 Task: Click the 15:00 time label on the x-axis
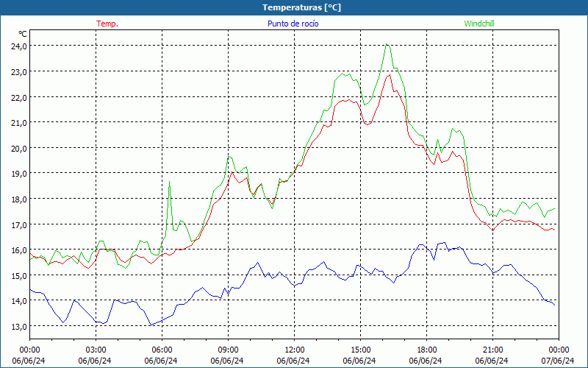360,350
